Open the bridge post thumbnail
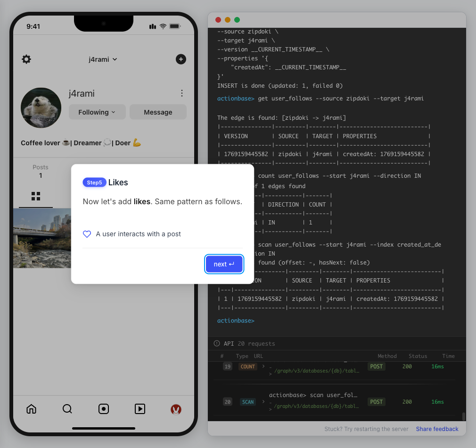 42,238
